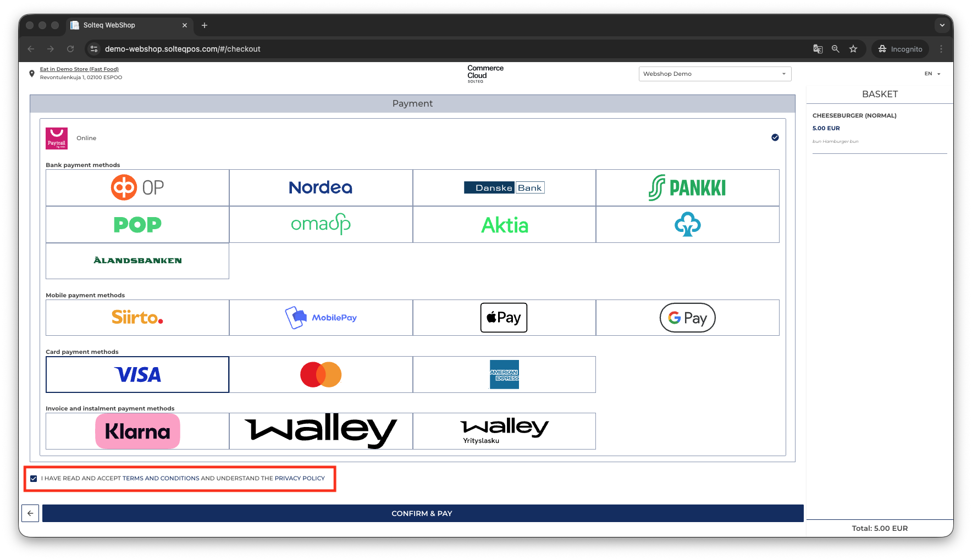Click the Paytrail logo
The width and height of the screenshot is (972, 560).
point(57,138)
